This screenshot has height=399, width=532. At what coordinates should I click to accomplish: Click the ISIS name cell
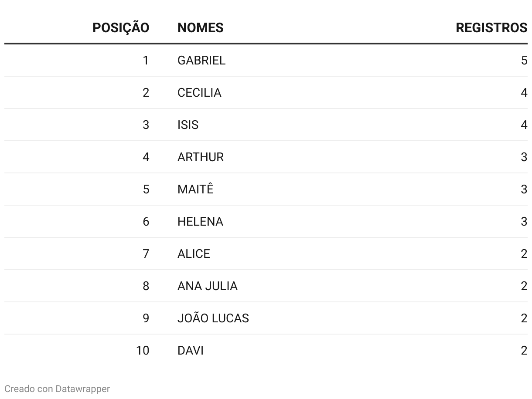[188, 125]
